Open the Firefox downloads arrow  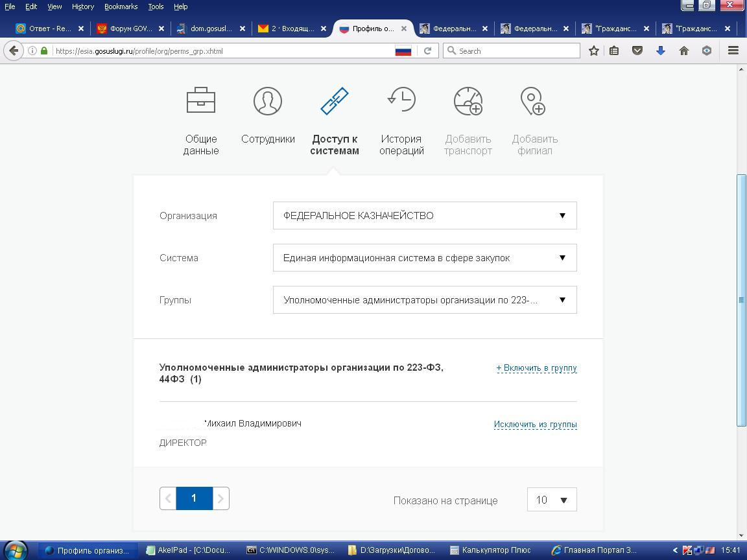coord(660,51)
